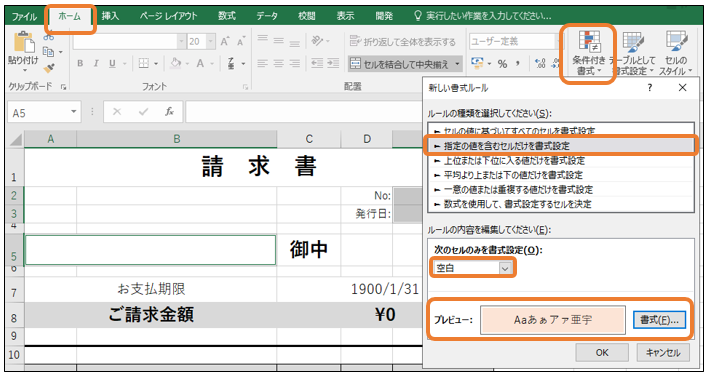Viewport: 708px width, 378px height.
Task: Toggle wrap text (折り返して全体を表示する)
Action: pyautogui.click(x=403, y=42)
